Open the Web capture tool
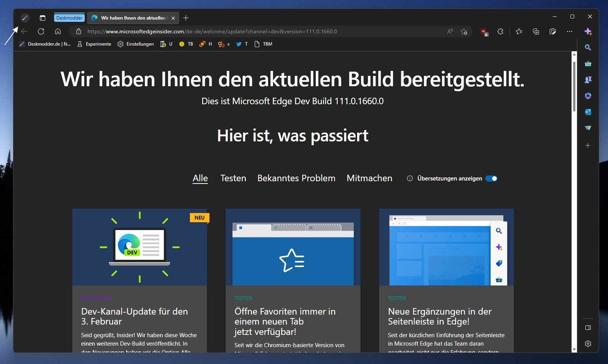The height and width of the screenshot is (364, 608). [x=553, y=31]
